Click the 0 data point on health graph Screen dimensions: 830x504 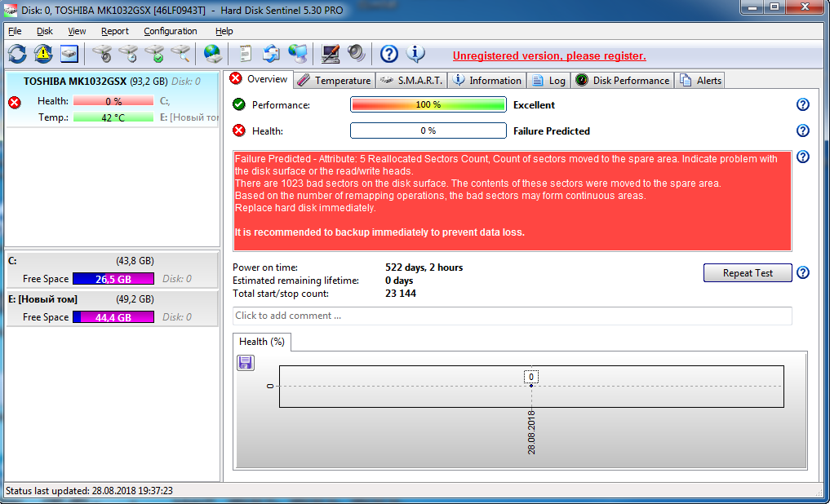pos(531,386)
